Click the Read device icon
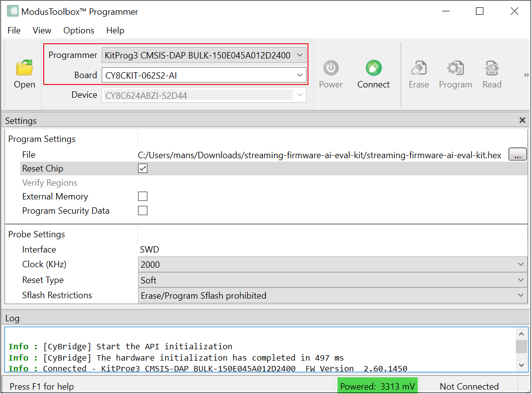 click(x=492, y=68)
